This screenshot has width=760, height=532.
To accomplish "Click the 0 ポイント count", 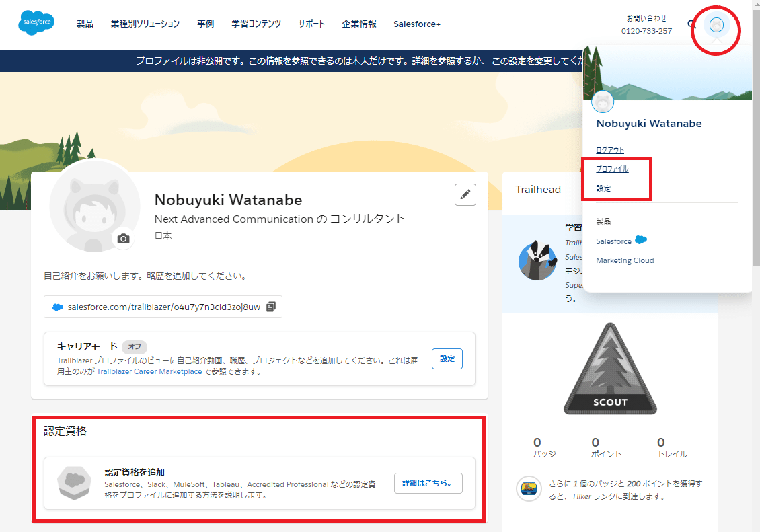I will [606, 447].
